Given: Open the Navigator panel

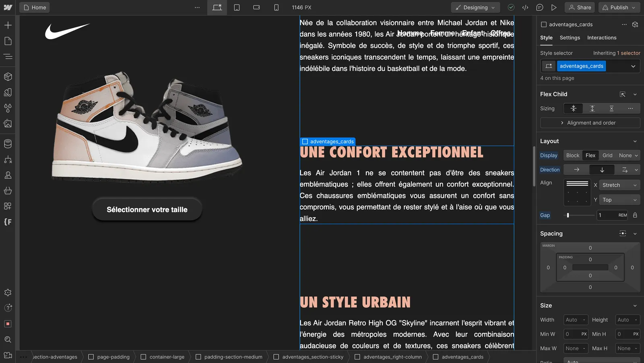Looking at the screenshot, I should (x=8, y=57).
